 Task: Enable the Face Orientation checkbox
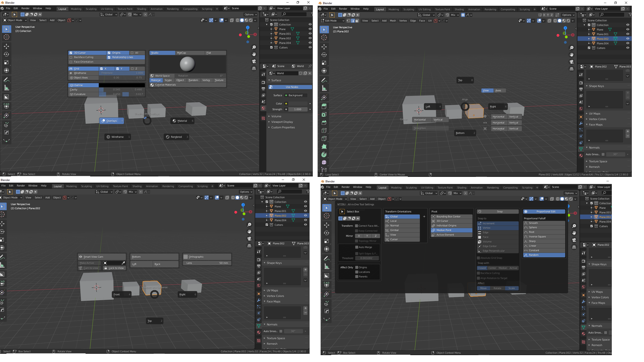[71, 62]
